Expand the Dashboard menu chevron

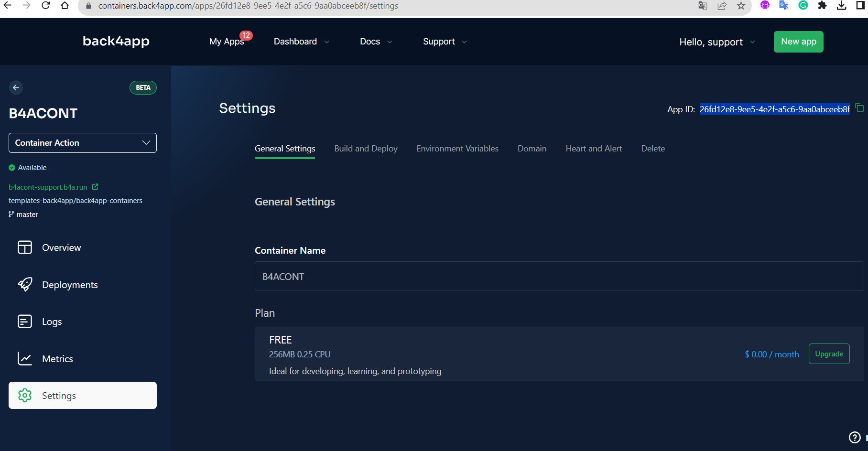[327, 42]
